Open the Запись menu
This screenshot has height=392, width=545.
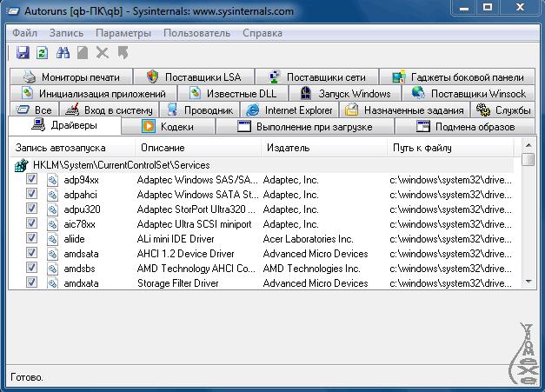click(66, 33)
